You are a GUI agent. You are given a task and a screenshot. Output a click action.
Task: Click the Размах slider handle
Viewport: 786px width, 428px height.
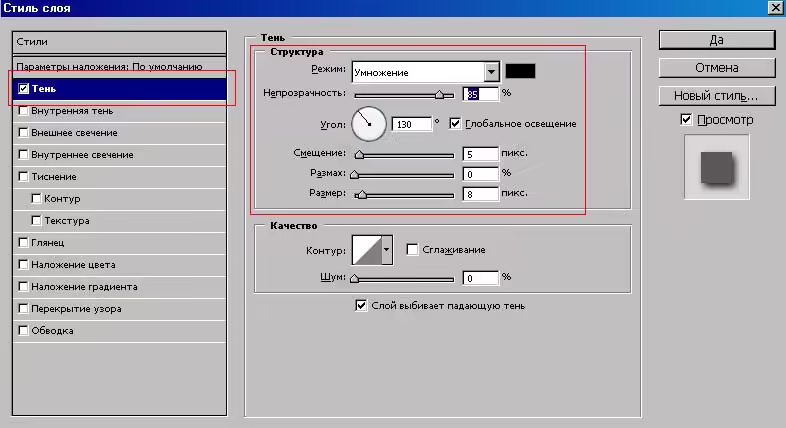pyautogui.click(x=354, y=174)
